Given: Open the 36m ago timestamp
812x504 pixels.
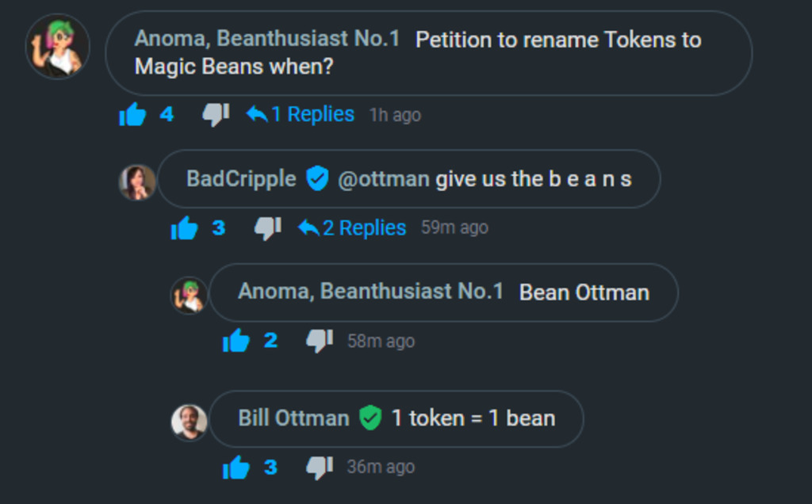Looking at the screenshot, I should [381, 467].
